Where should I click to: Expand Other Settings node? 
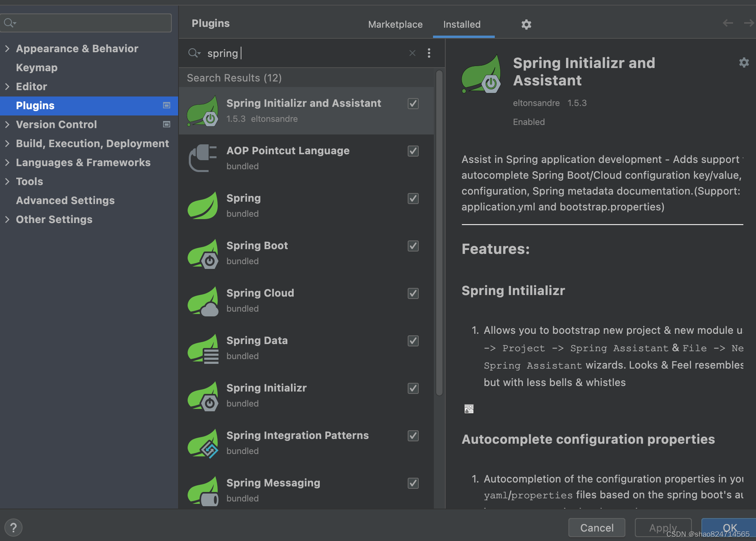point(7,219)
